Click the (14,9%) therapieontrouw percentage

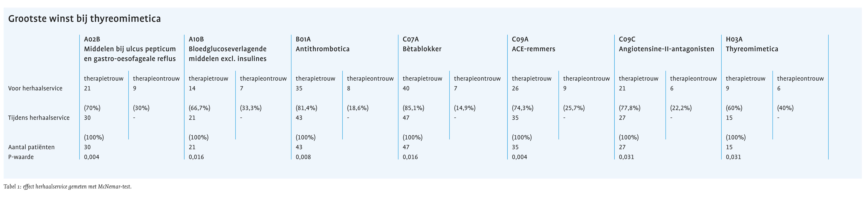point(465,108)
